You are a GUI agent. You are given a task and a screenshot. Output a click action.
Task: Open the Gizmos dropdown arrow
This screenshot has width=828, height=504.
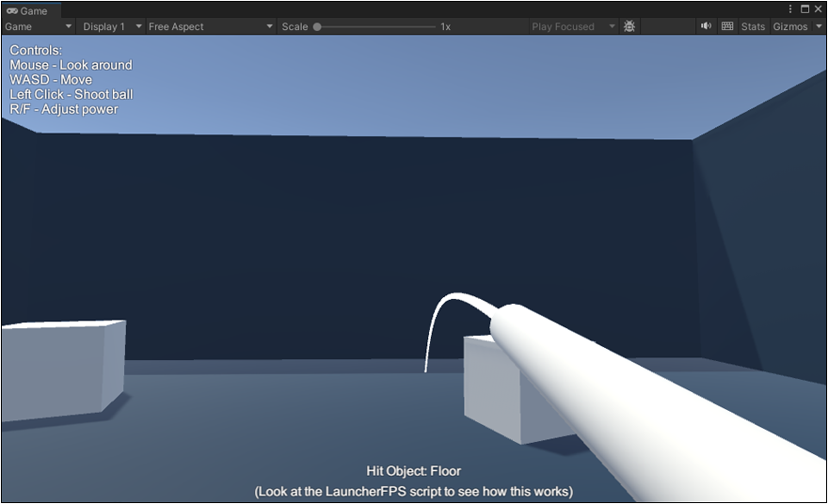[x=817, y=26]
